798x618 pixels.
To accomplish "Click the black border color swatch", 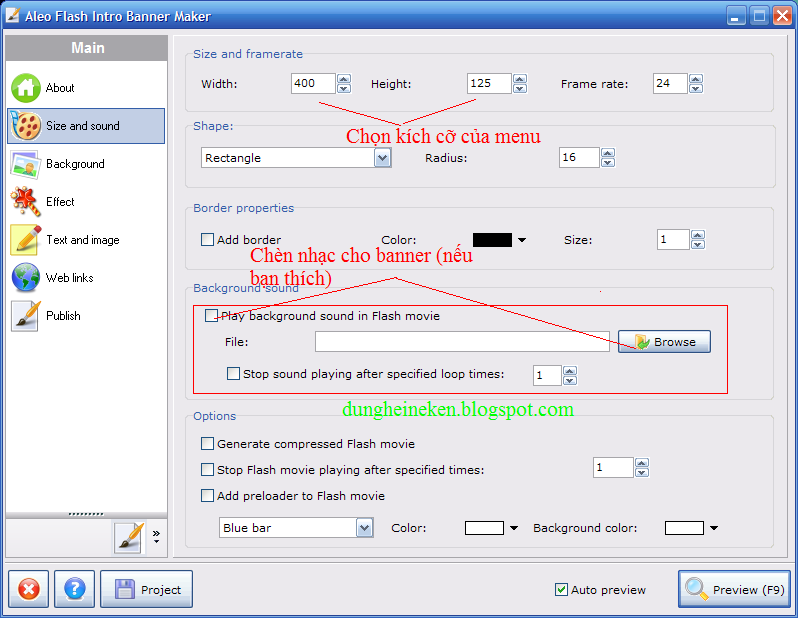I will tap(492, 240).
